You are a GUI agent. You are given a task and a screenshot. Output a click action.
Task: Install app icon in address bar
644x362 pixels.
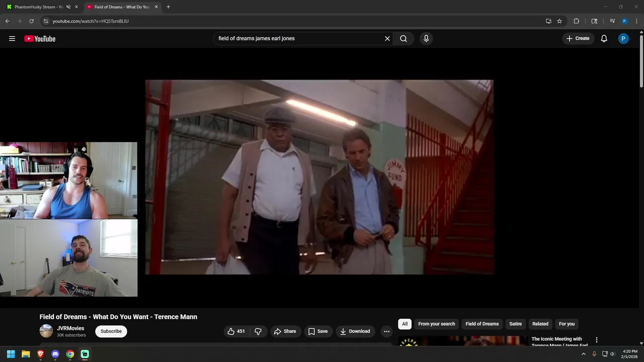click(x=548, y=21)
